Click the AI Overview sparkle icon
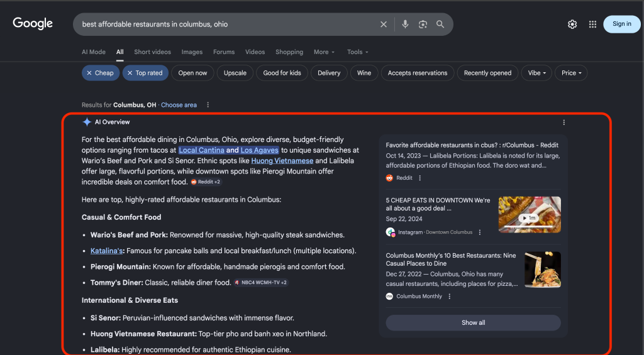644x355 pixels. tap(87, 122)
